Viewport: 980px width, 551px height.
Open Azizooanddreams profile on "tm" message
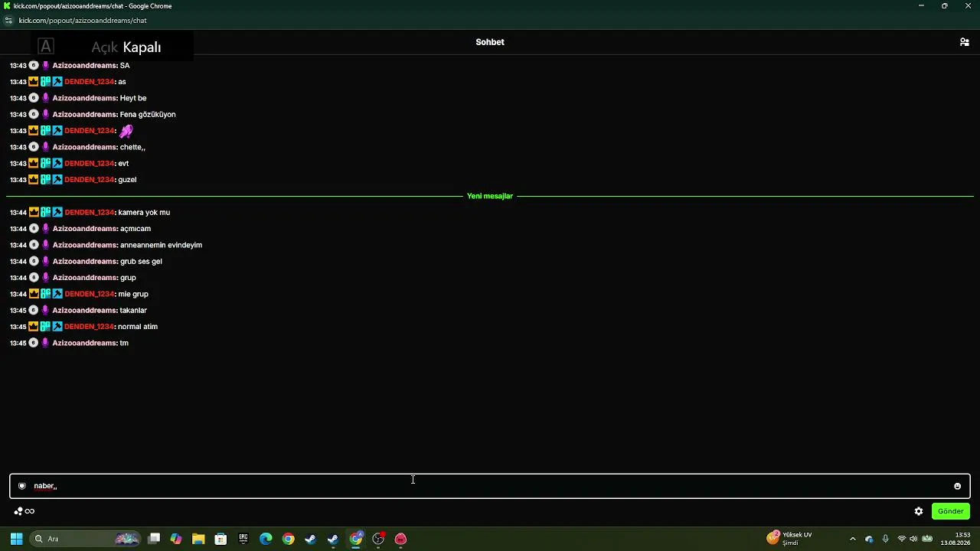[85, 343]
